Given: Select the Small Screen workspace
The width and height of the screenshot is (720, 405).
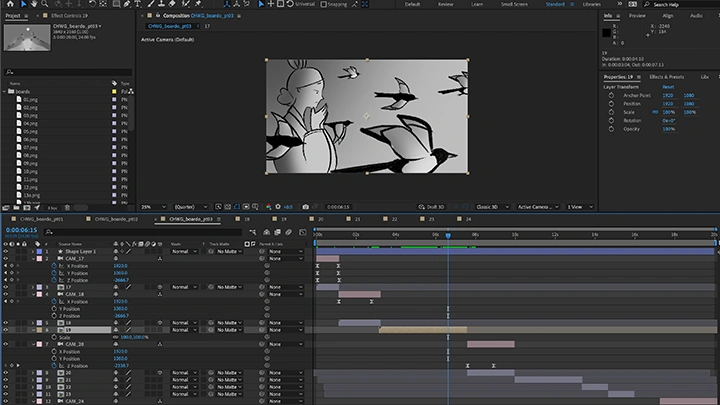Looking at the screenshot, I should 514,5.
